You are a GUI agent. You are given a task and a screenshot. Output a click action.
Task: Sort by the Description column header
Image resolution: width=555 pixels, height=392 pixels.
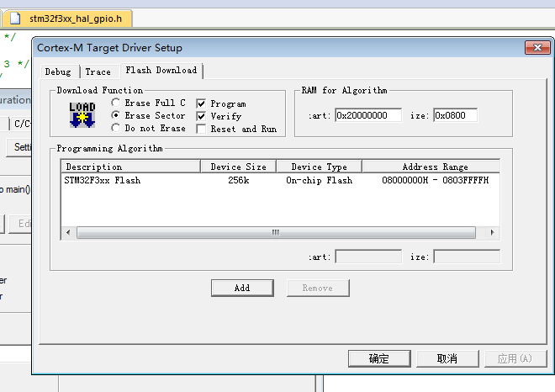[131, 167]
